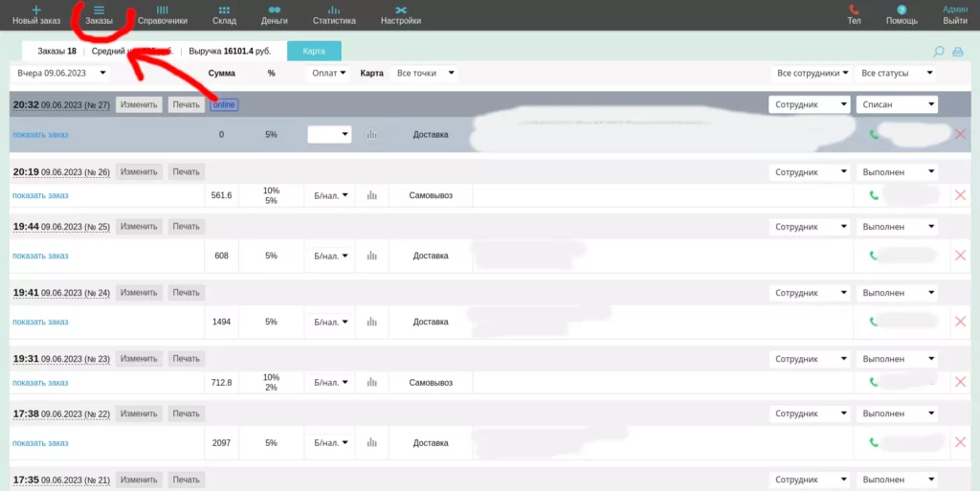This screenshot has width=980, height=491.
Task: Click the Новый заказ plus icon
Action: tap(36, 10)
